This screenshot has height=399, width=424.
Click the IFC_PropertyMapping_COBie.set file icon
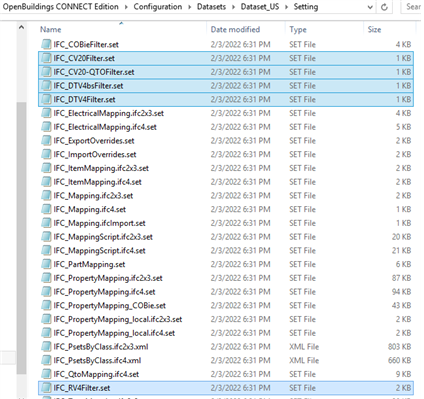(x=46, y=305)
